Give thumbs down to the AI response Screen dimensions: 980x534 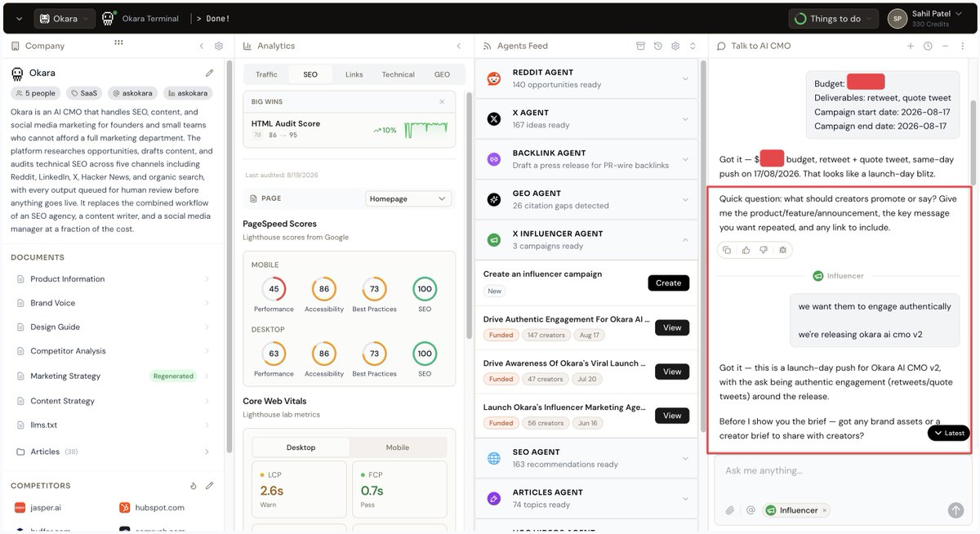tap(764, 250)
